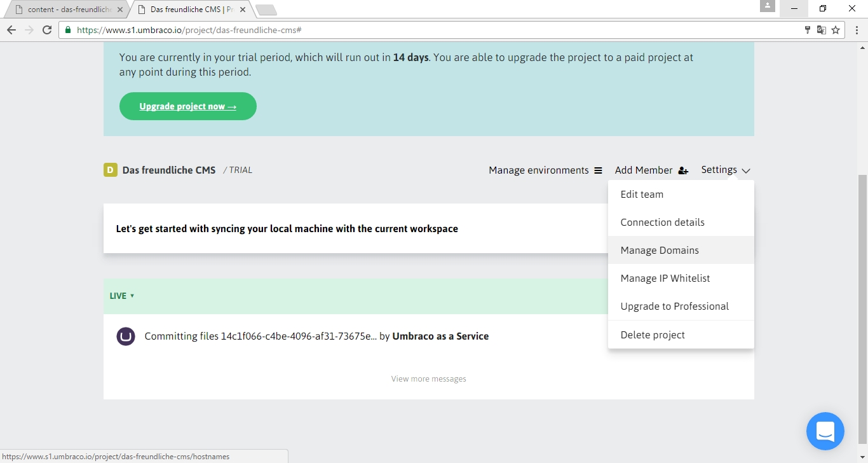Click the browser reload icon

point(46,30)
